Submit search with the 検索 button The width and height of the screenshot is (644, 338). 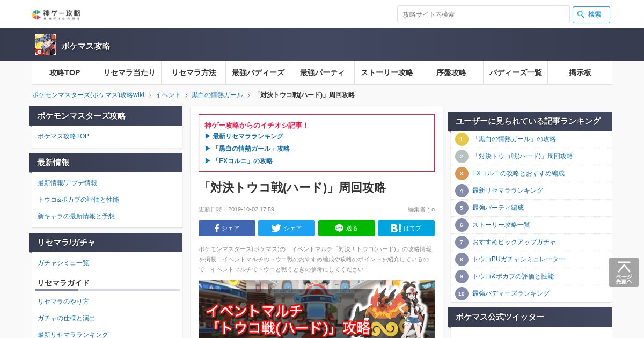591,14
